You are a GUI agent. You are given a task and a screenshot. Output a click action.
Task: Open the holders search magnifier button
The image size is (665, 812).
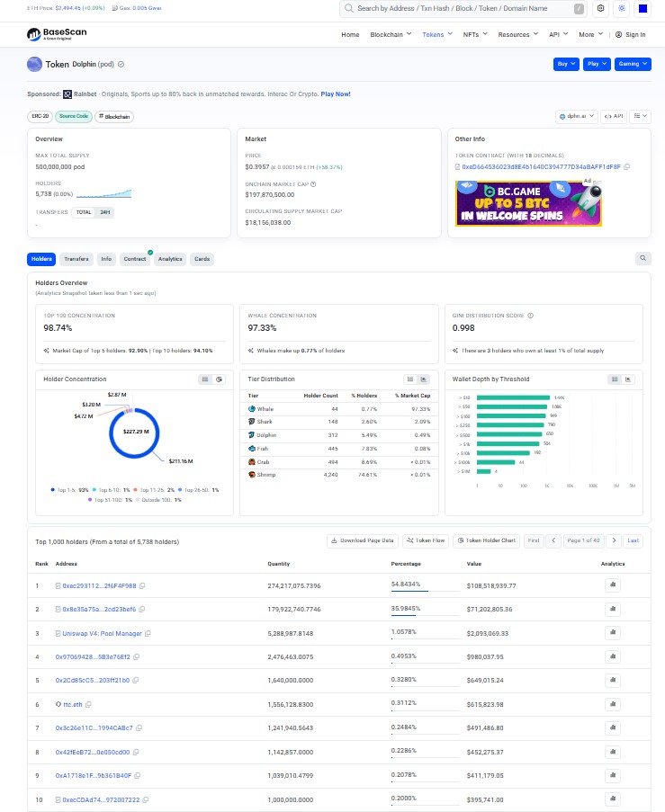(x=643, y=258)
